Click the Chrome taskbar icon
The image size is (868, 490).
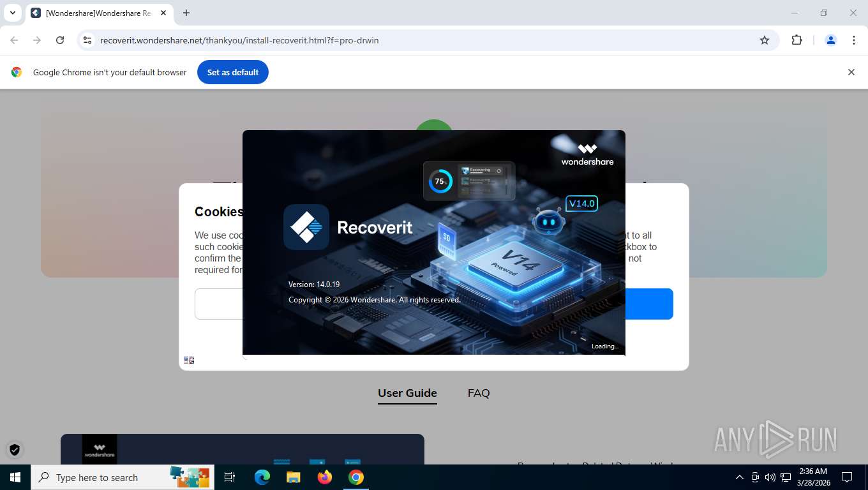(x=356, y=477)
